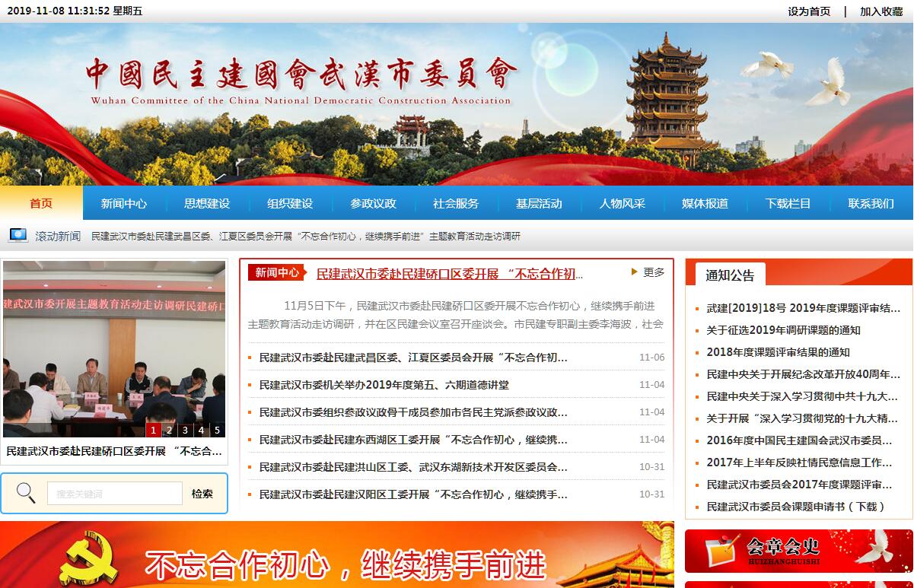Image resolution: width=914 pixels, height=588 pixels.
Task: Open the 下载栏目 navigation menu
Action: [x=788, y=203]
